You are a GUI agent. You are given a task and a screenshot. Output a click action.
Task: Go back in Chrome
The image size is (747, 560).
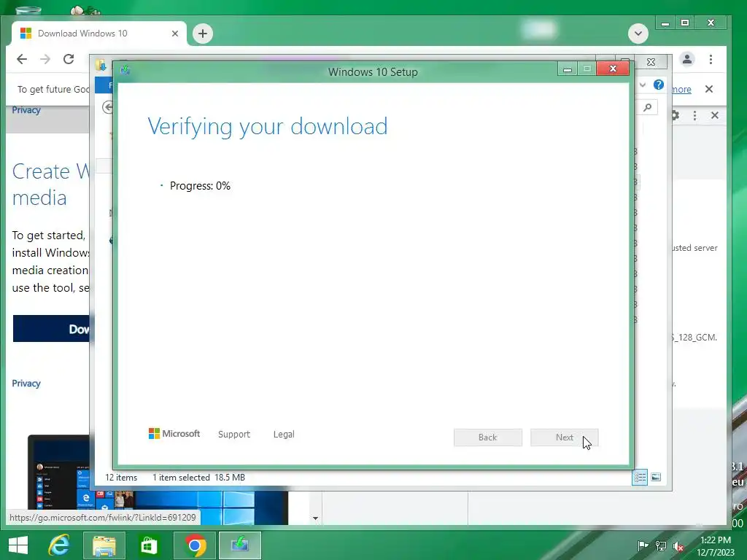pyautogui.click(x=22, y=59)
